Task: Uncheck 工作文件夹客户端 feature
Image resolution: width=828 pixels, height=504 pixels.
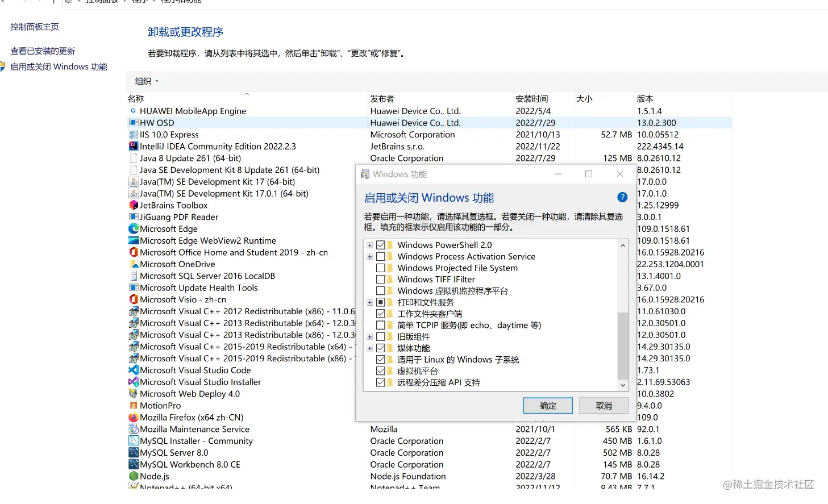Action: pos(381,314)
